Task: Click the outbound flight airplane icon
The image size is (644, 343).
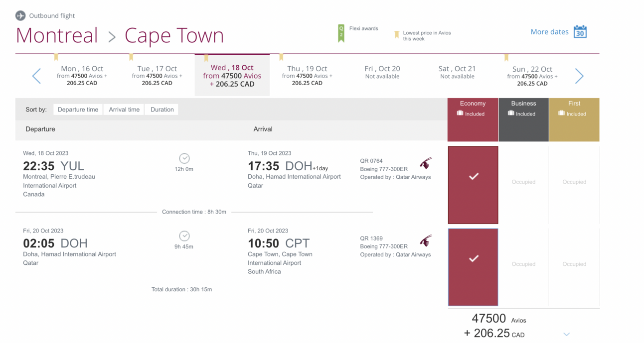Action: click(20, 16)
